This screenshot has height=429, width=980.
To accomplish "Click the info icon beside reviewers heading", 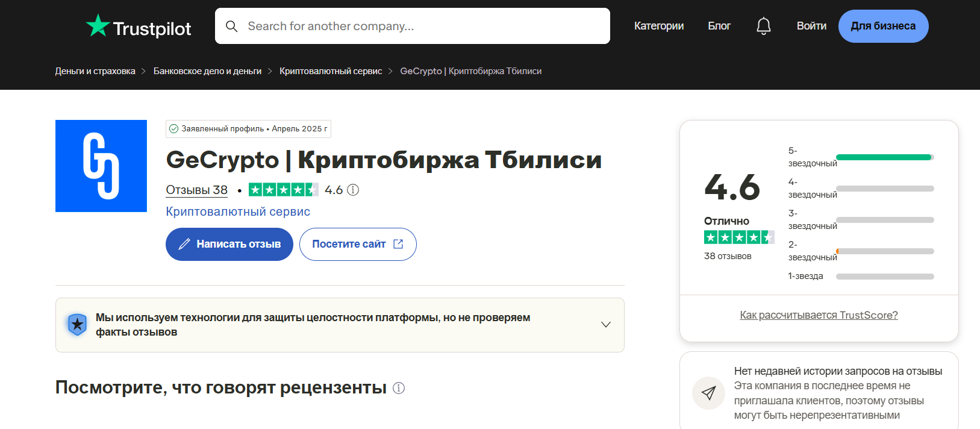I will coord(399,388).
